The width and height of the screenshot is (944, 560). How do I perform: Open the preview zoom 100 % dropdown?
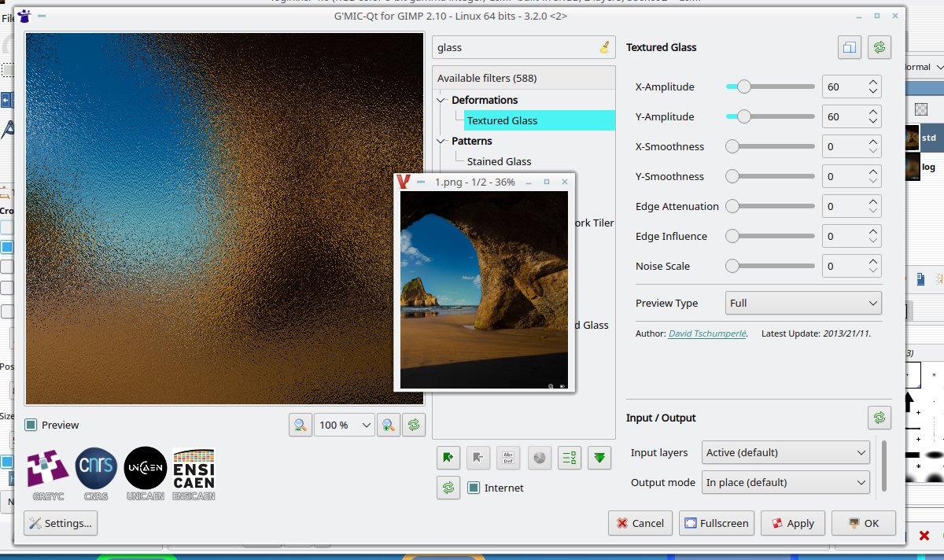pos(344,425)
